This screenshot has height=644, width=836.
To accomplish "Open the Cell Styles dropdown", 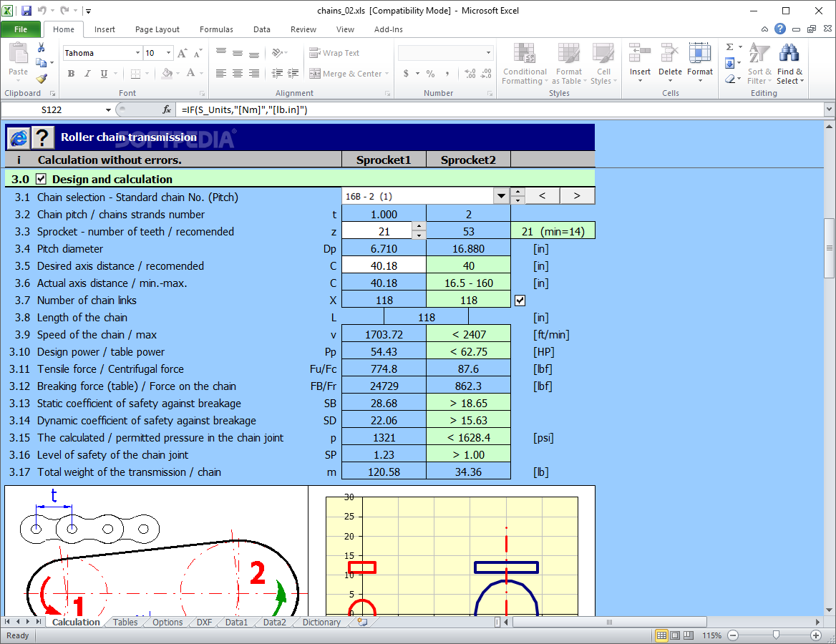I will pos(603,64).
